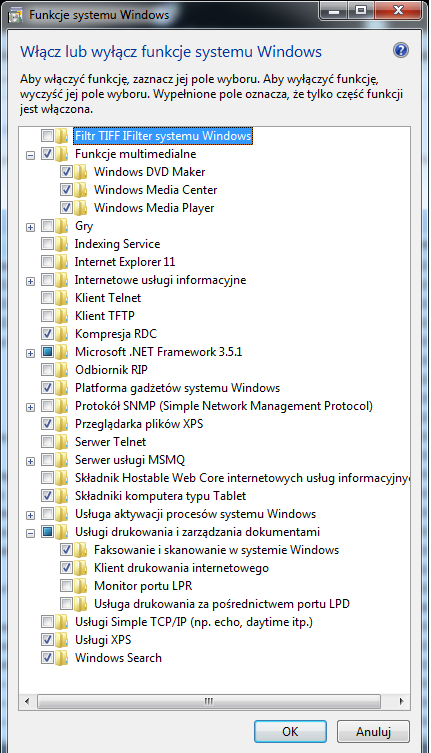Enable the Filtr TIFF IFilter checkbox

point(47,136)
